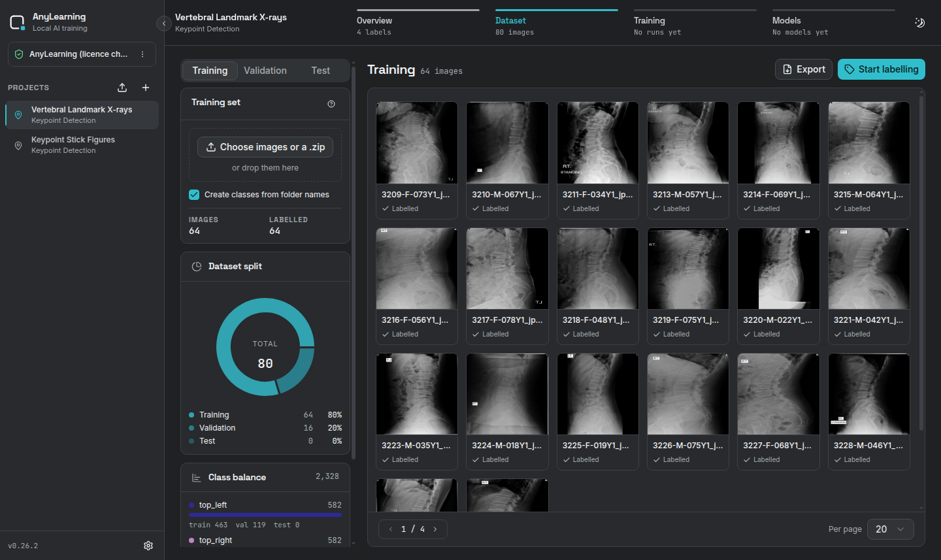This screenshot has height=560, width=941.
Task: Open image 3224-M-018Y1 thumbnail
Action: tap(507, 394)
